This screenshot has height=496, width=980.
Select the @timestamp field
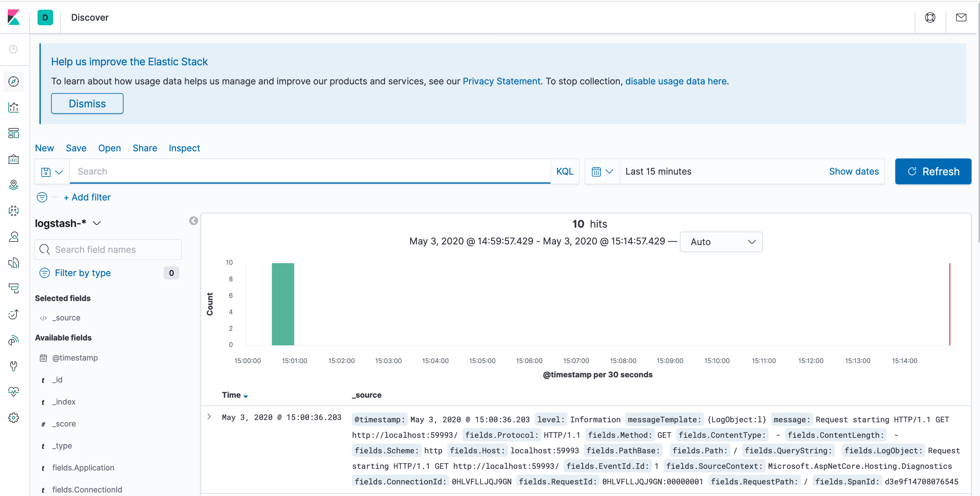pos(75,358)
